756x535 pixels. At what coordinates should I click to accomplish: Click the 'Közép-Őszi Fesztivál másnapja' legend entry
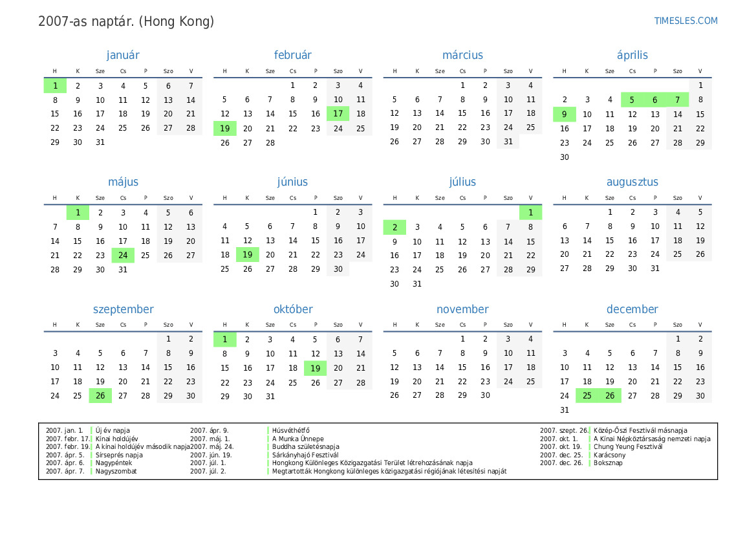[x=640, y=430]
